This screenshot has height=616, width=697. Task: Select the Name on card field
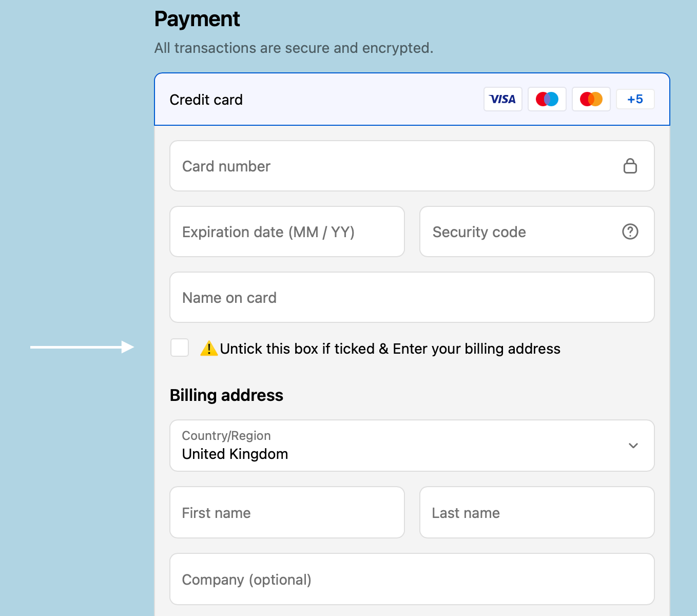(412, 297)
